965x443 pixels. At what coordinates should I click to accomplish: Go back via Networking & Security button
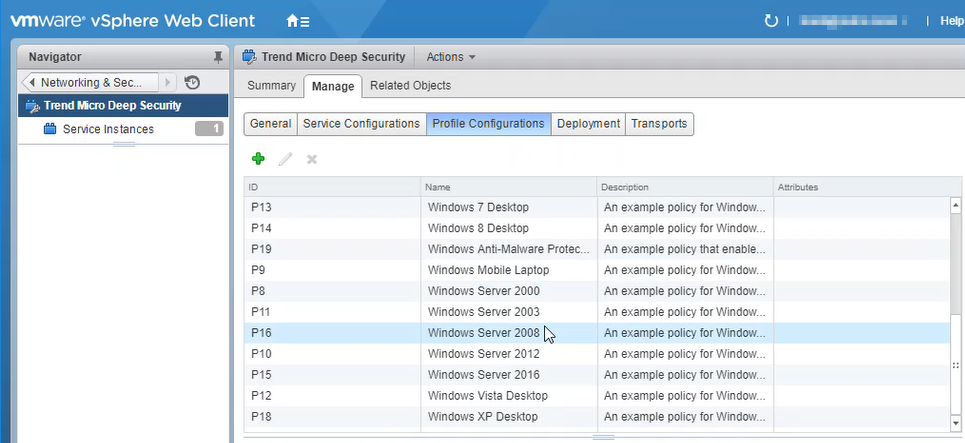tap(90, 83)
